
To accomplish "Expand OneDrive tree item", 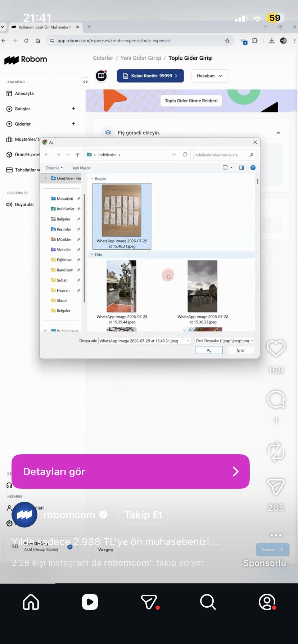I will coord(45,178).
